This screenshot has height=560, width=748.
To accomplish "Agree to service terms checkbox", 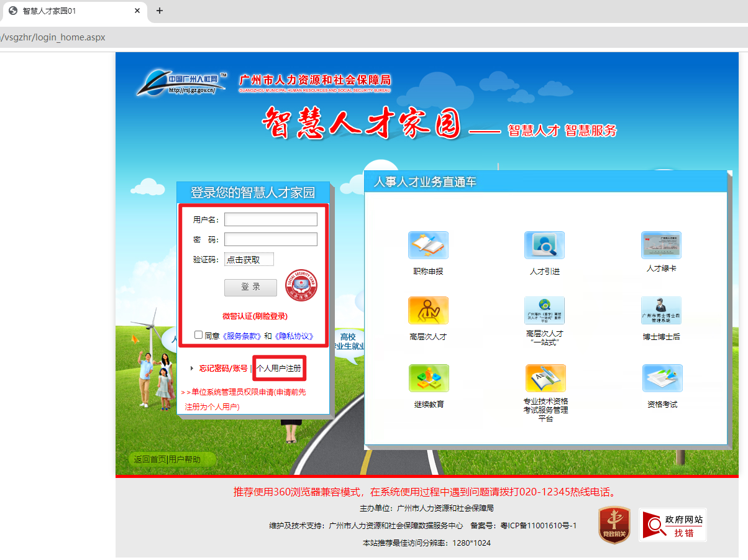I will pyautogui.click(x=198, y=335).
